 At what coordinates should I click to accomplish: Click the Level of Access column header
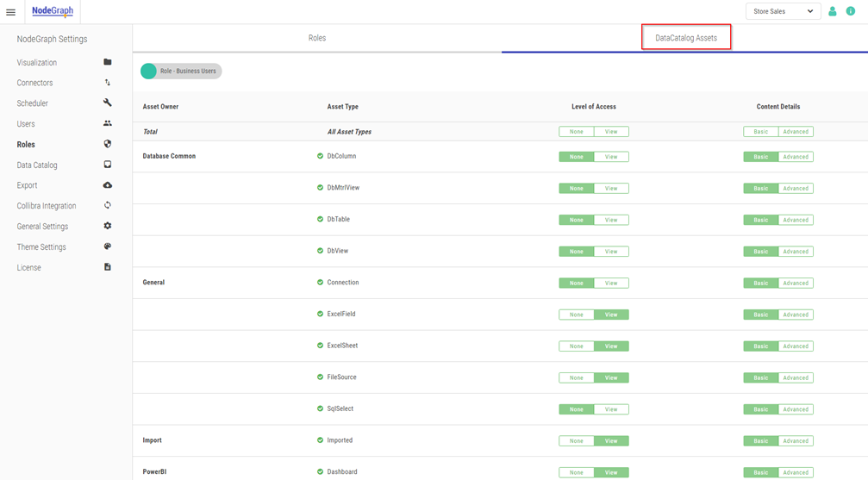click(x=593, y=106)
